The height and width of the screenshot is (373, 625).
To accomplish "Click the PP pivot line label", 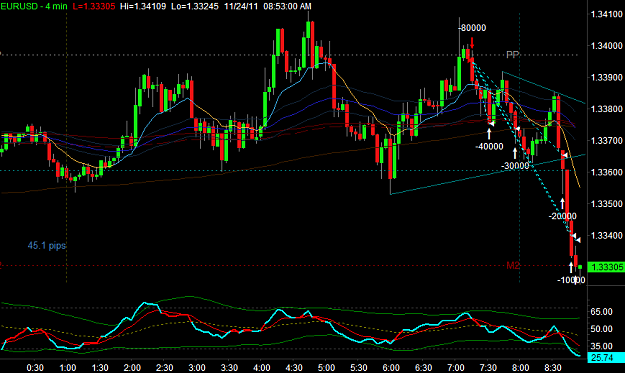I will click(513, 55).
